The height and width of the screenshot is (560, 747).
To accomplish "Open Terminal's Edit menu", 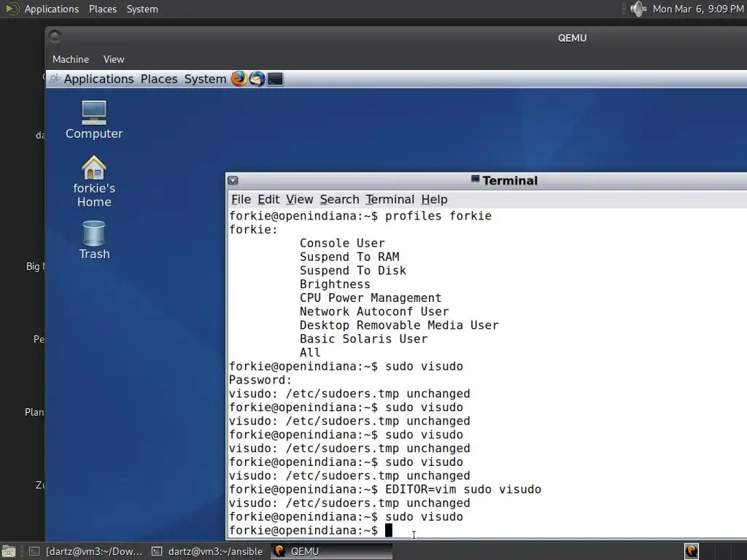I will click(268, 199).
